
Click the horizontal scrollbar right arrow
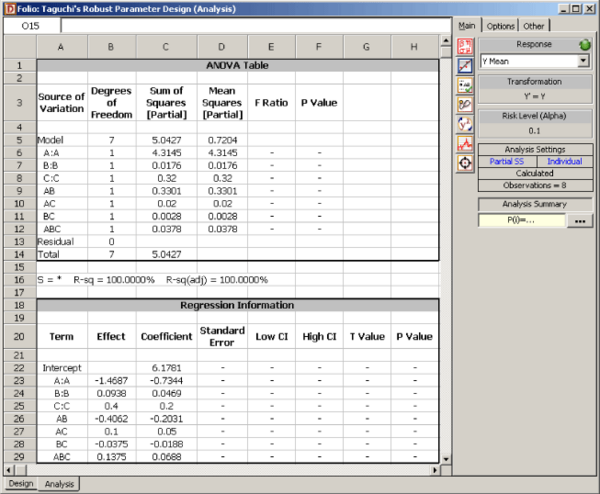435,470
